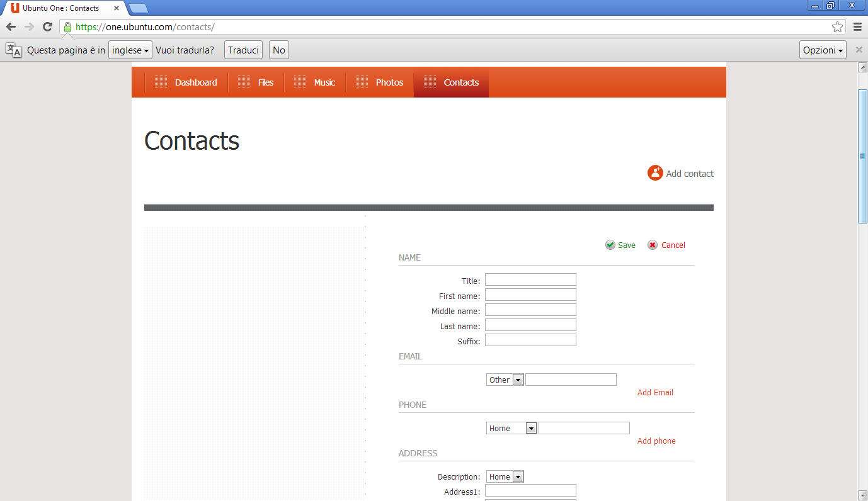Click the Contacts page heading
This screenshot has width=868, height=501.
(191, 140)
